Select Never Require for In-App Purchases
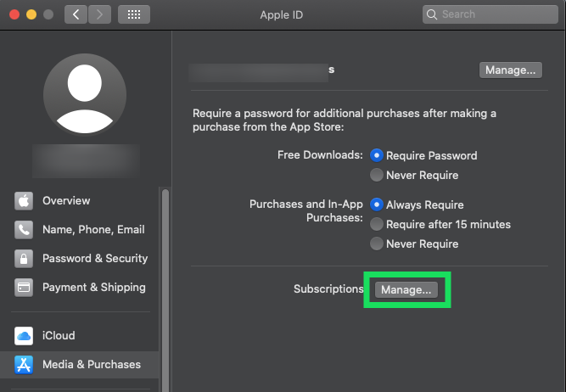Screen dimensions: 566x392 [x=377, y=244]
